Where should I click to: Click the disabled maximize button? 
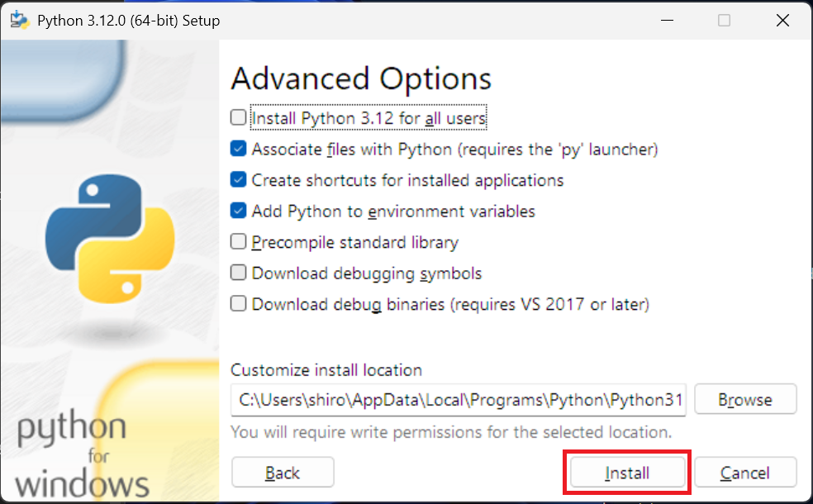[725, 20]
